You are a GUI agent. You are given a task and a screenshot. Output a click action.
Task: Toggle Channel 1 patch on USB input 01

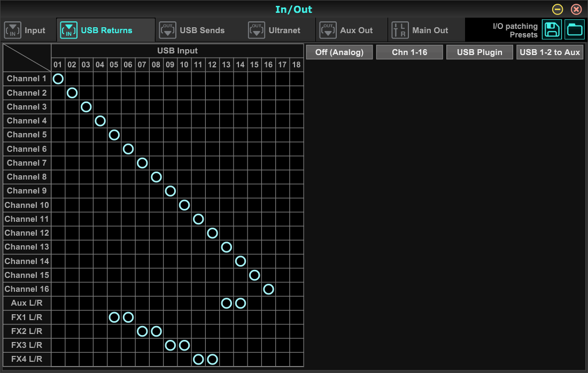pos(58,79)
